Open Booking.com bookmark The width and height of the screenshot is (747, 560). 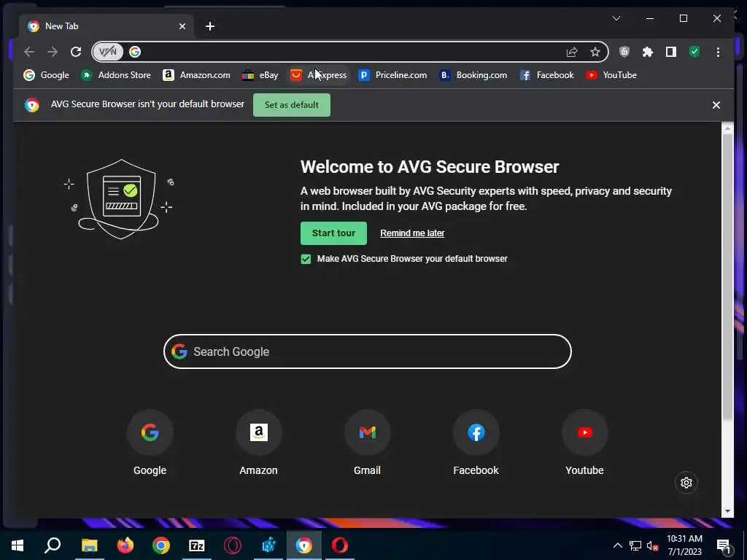pos(473,75)
